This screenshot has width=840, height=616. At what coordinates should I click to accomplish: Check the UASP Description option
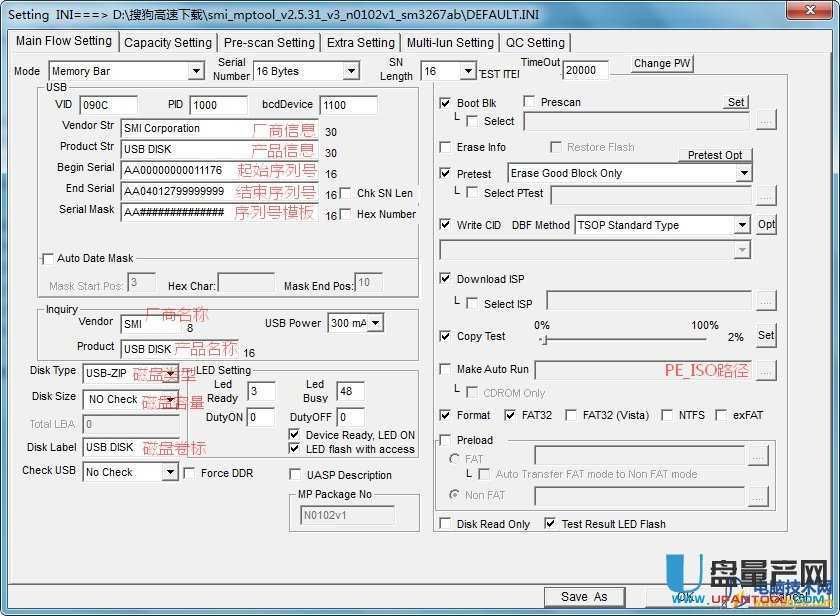(295, 475)
